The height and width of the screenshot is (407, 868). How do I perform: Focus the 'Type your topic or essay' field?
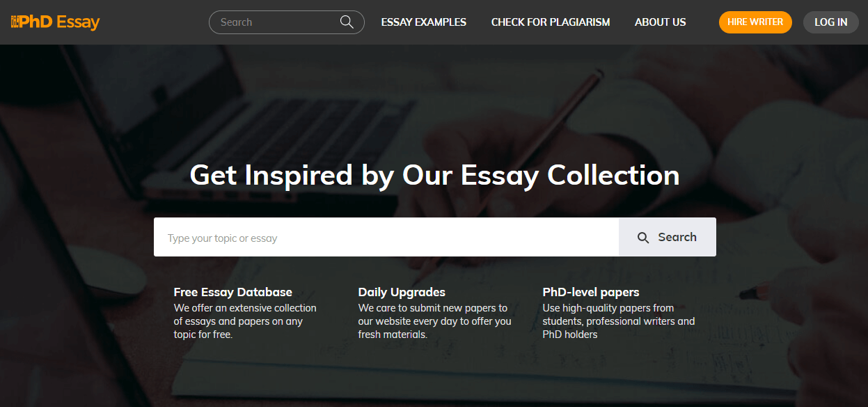tap(386, 238)
